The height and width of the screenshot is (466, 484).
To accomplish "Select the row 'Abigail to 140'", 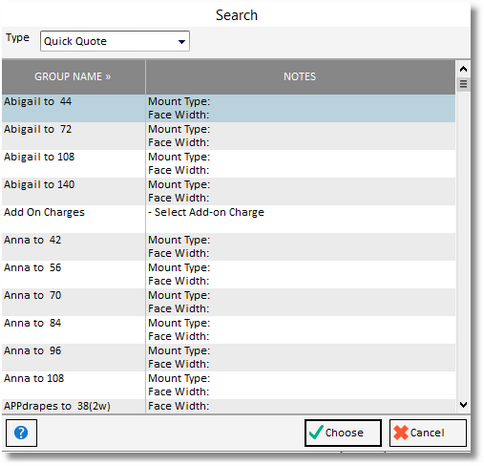I will click(x=228, y=191).
